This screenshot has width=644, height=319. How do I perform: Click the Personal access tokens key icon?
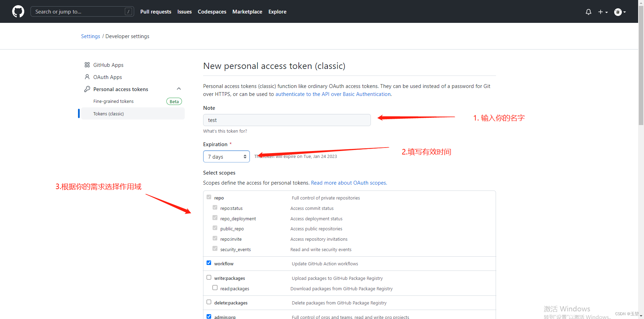point(87,89)
